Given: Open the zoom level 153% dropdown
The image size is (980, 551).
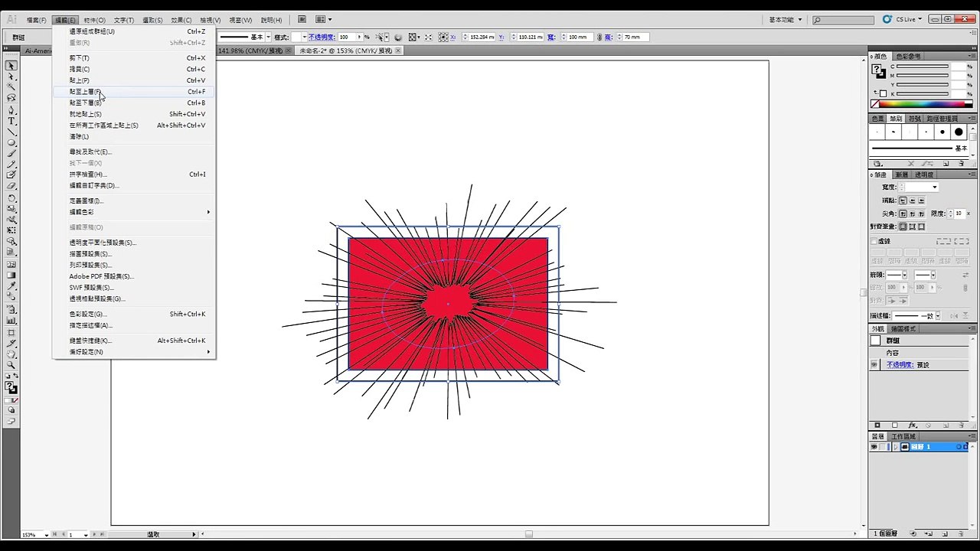Looking at the screenshot, I should coord(47,534).
